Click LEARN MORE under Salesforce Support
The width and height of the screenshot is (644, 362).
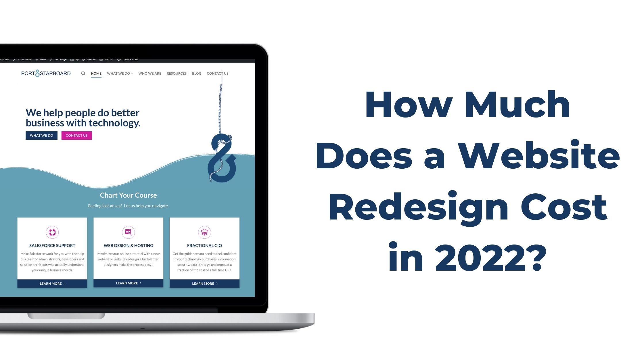(52, 283)
